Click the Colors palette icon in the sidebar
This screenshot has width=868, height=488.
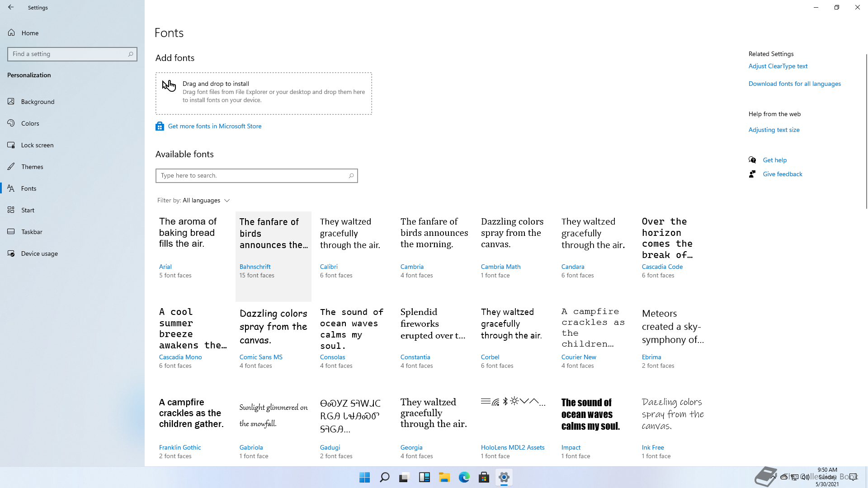coord(11,123)
